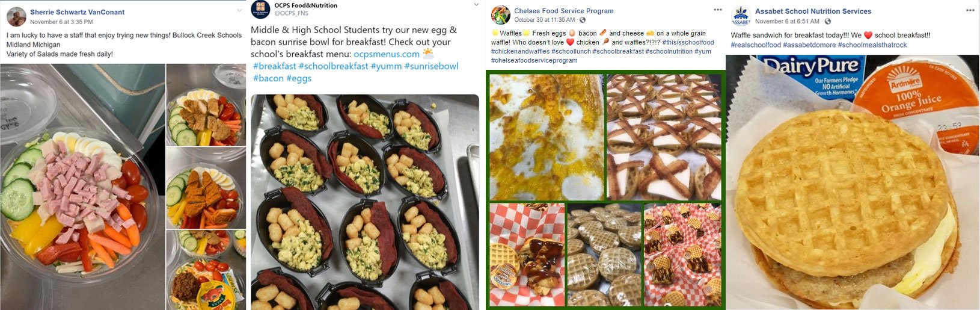Expand the chevron on the OCPS tweet
Image resolution: width=980 pixels, height=310 pixels.
tap(476, 6)
